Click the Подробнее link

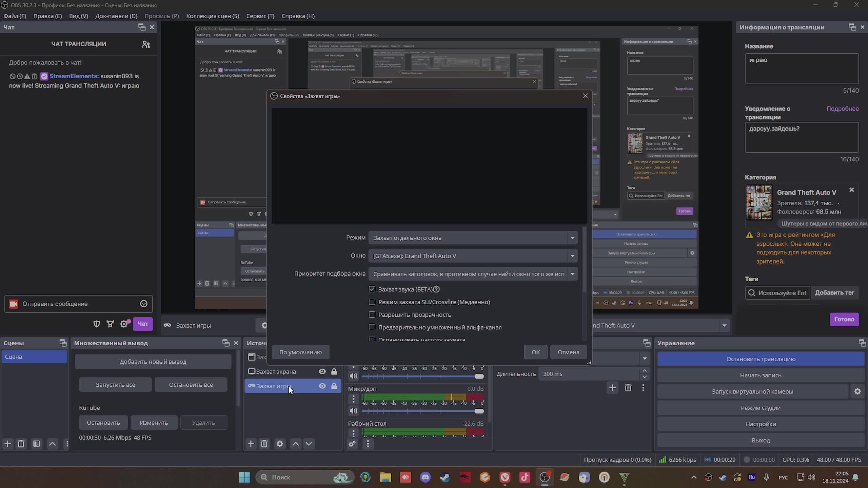pyautogui.click(x=842, y=108)
